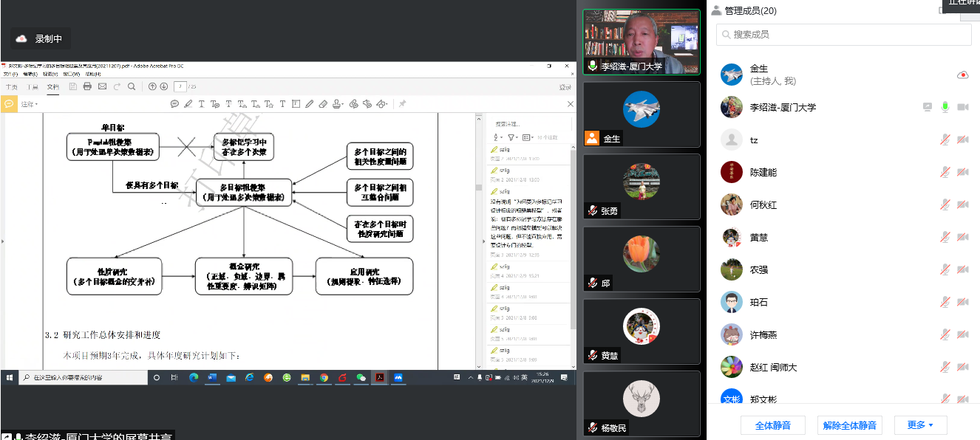Click the screen-sharing icon next to 李绍滋-厦门大学

pos(927,107)
